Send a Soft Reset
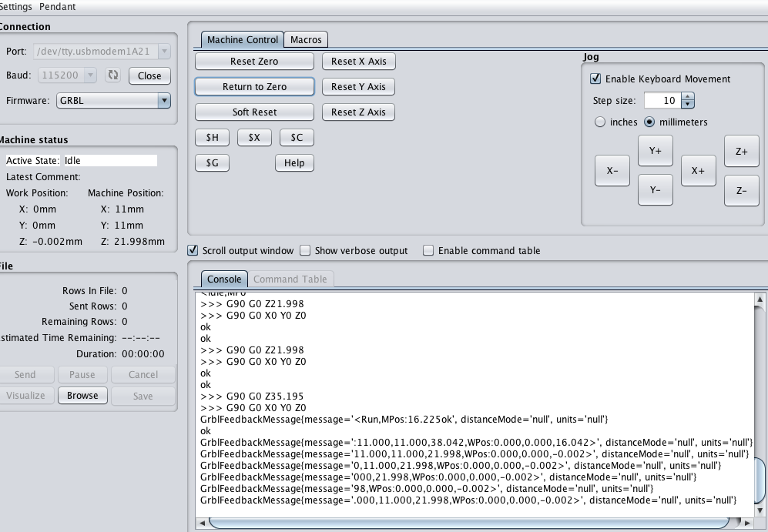 pos(254,112)
